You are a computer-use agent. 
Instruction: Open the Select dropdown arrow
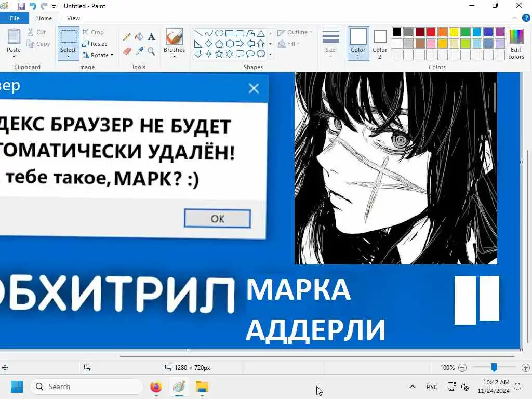tap(68, 56)
